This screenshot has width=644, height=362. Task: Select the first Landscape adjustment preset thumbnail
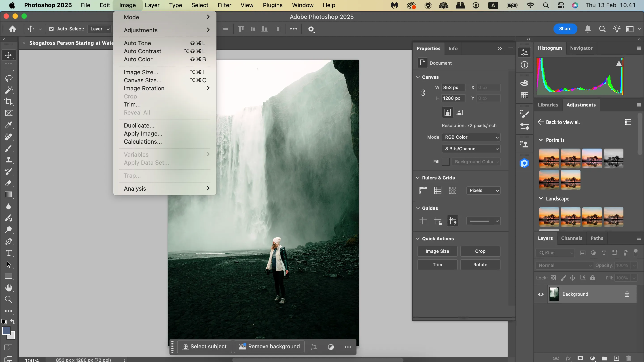click(549, 217)
